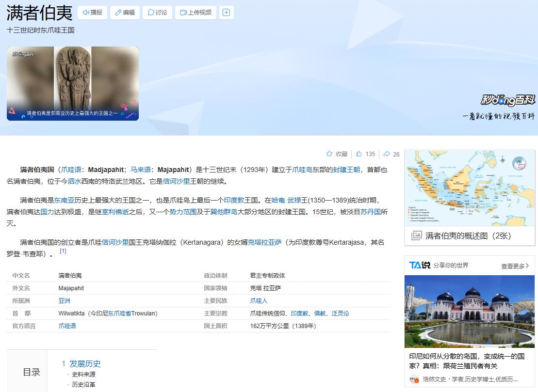Jump to 1 发展历史 in the contents
Viewport: 538px width, 392px height.
click(82, 363)
